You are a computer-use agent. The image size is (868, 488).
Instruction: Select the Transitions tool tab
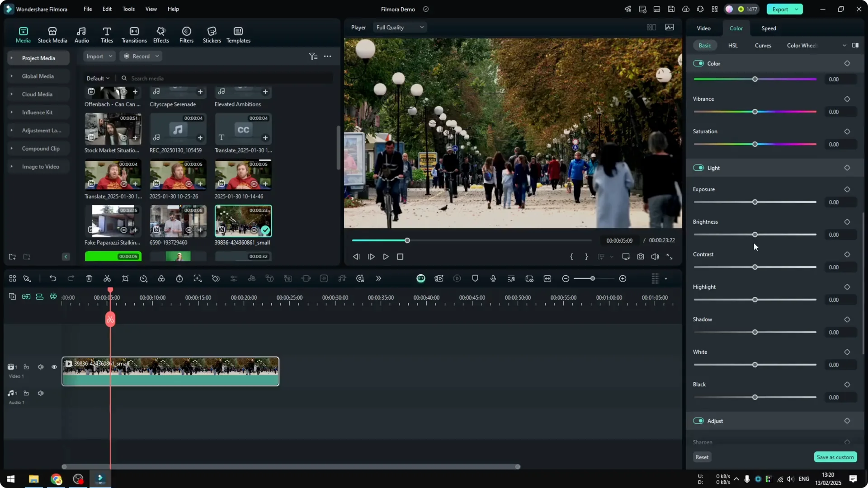[x=134, y=34]
